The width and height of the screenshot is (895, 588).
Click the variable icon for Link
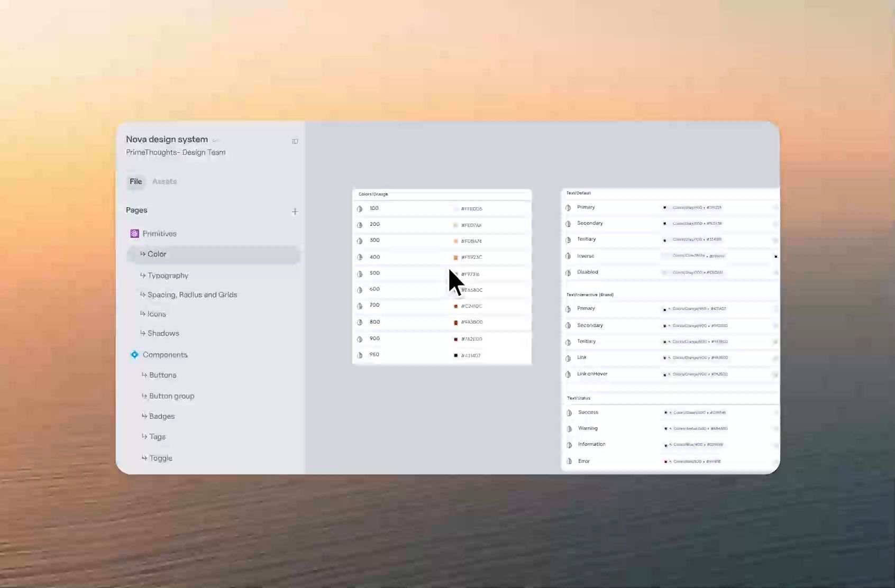click(x=568, y=359)
